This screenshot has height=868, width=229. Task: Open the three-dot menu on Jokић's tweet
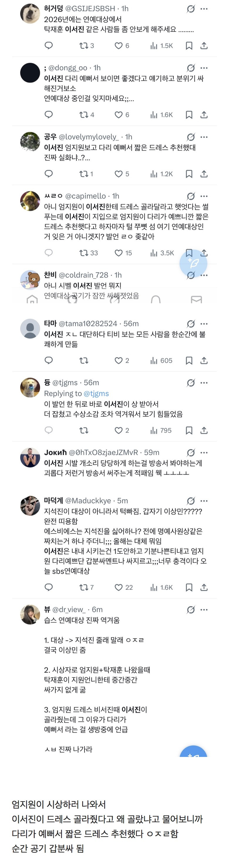pos(204,453)
